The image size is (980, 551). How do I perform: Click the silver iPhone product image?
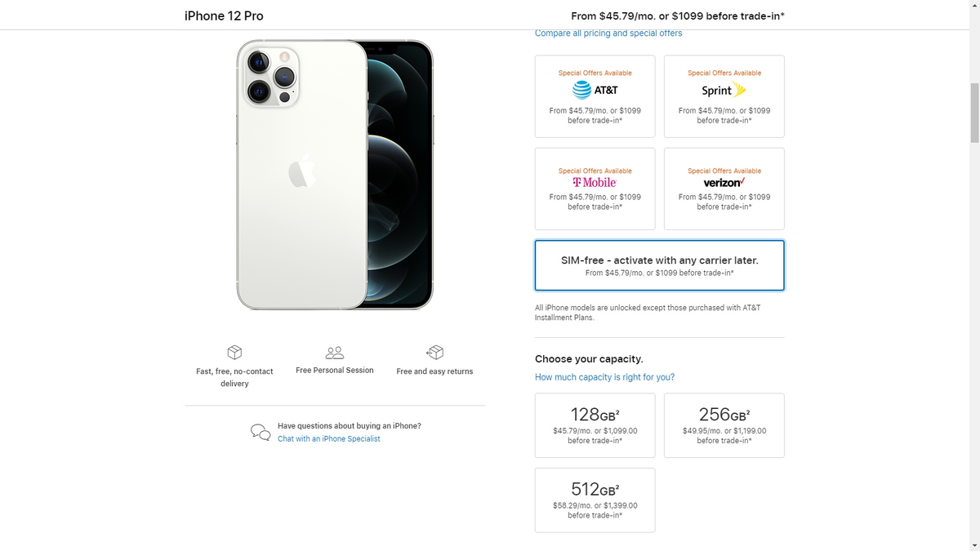click(x=333, y=175)
